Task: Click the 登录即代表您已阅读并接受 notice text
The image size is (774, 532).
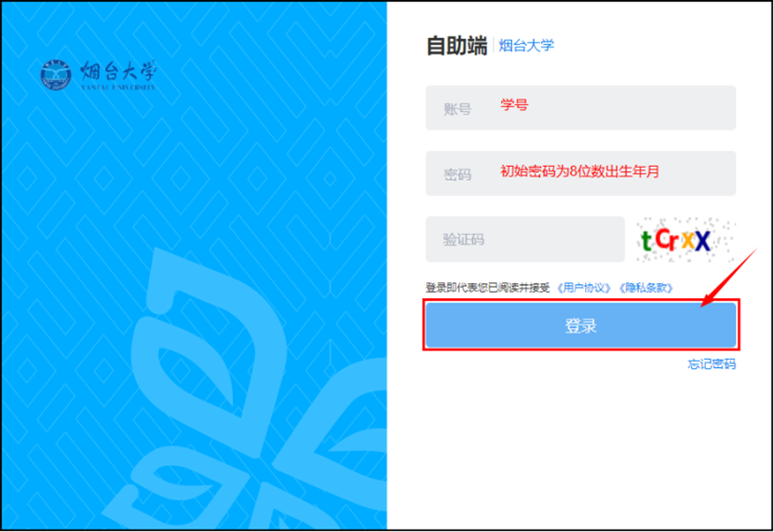Action: pyautogui.click(x=488, y=288)
